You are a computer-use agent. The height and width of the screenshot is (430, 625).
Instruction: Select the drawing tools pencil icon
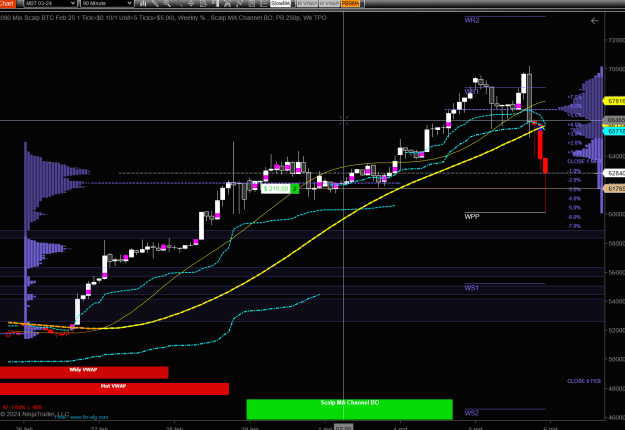tap(155, 4)
